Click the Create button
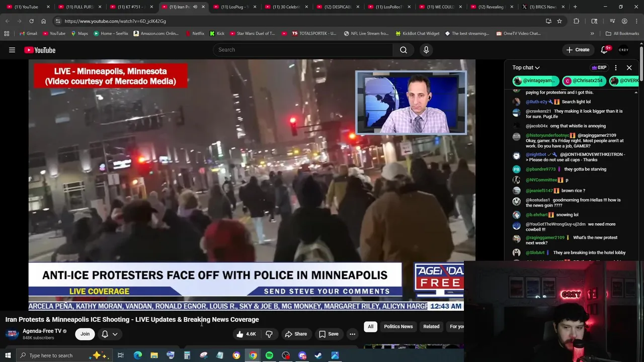This screenshot has width=644, height=362. 578,50
